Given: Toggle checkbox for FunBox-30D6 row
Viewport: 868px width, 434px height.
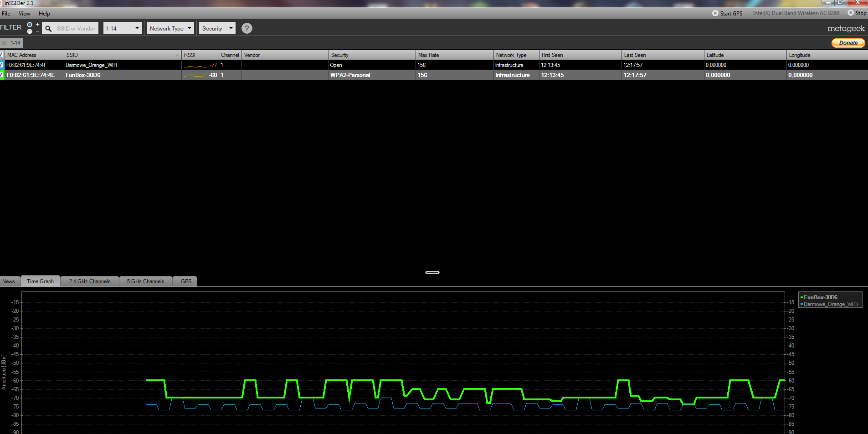Looking at the screenshot, I should [x=2, y=75].
